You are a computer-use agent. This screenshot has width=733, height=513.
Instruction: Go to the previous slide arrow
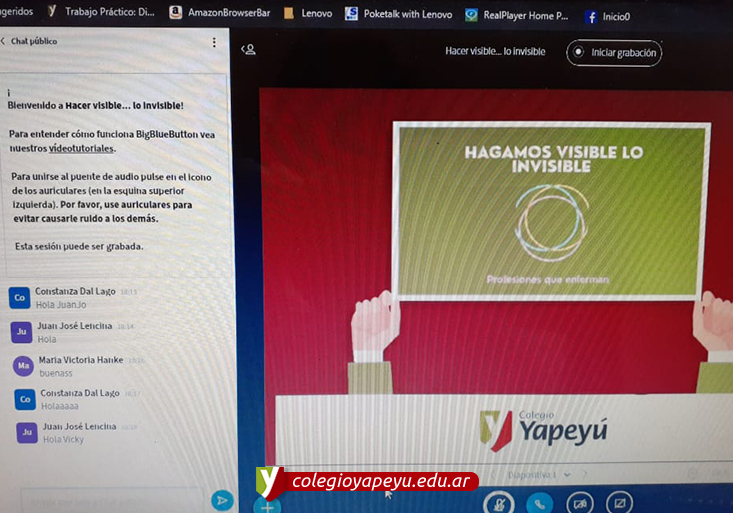coord(493,474)
